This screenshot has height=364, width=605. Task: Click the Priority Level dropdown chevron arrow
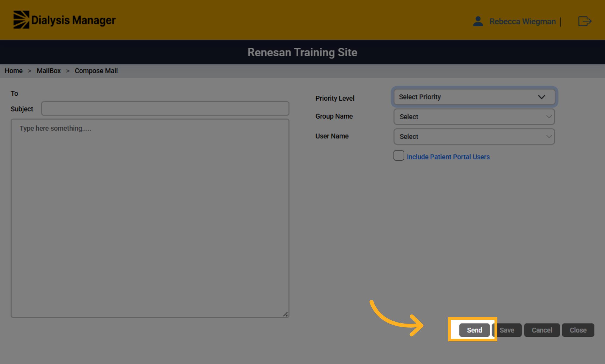[x=541, y=97]
